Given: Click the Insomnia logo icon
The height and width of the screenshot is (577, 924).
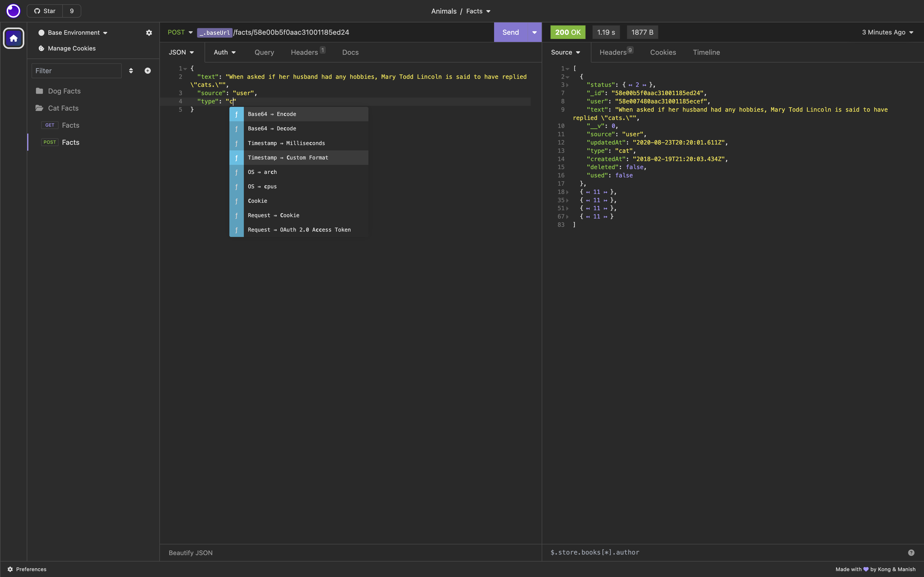Looking at the screenshot, I should [x=13, y=11].
